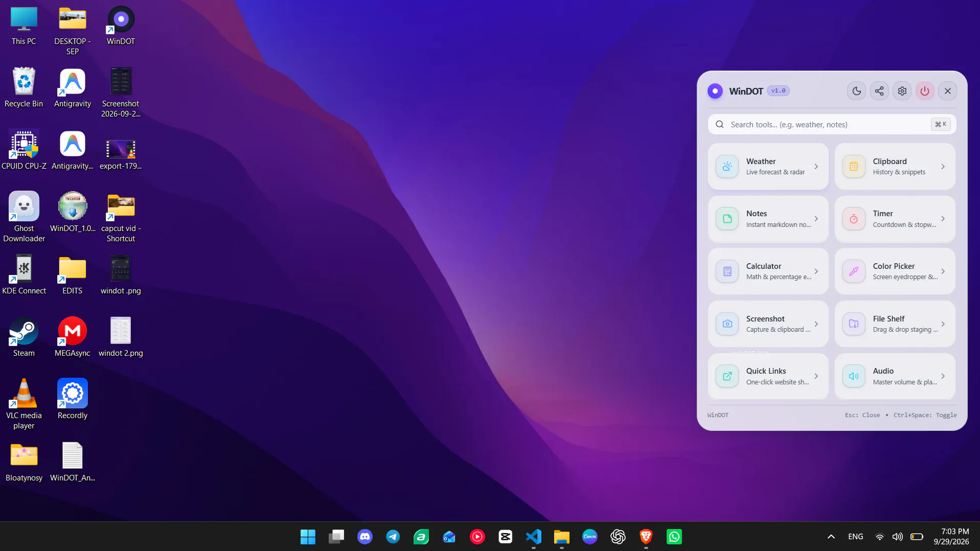The height and width of the screenshot is (551, 980).
Task: Select the windot 2.png file thumbnail
Action: (x=121, y=330)
